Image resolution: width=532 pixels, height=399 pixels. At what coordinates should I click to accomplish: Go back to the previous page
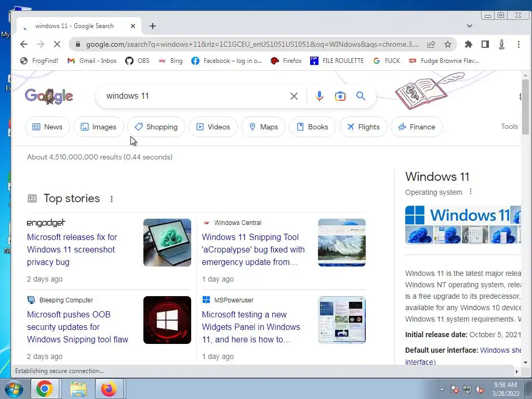24,44
